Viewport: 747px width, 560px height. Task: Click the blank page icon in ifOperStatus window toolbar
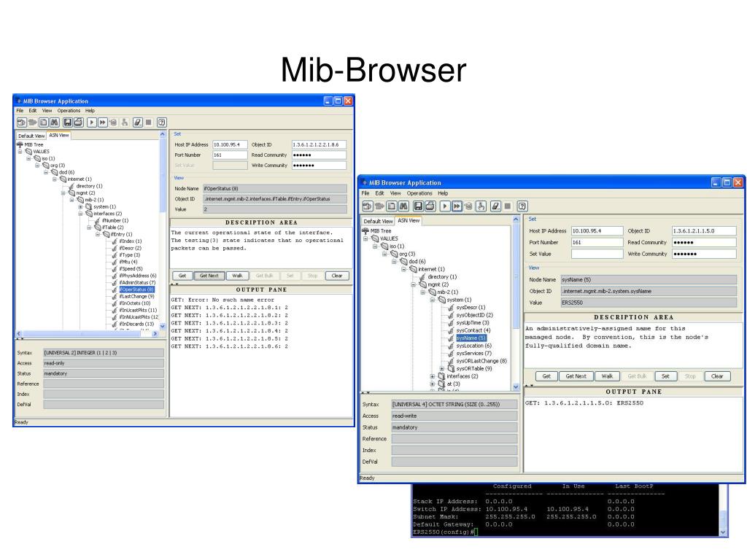coord(43,122)
